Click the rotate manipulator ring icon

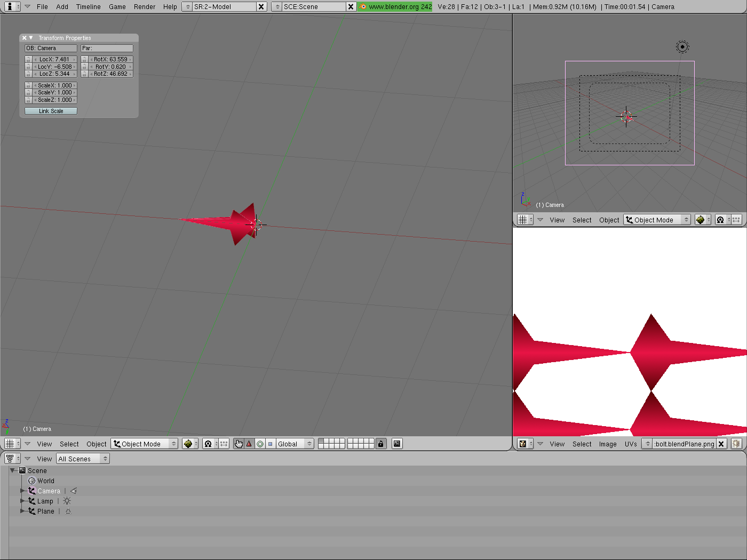260,444
